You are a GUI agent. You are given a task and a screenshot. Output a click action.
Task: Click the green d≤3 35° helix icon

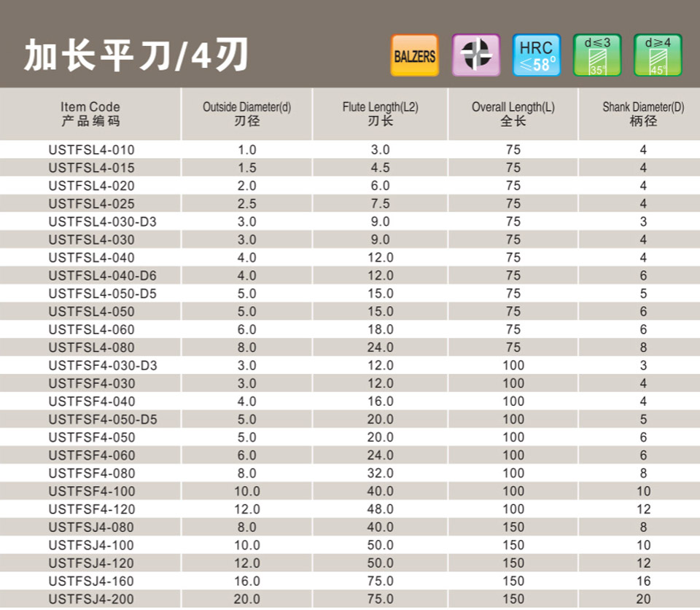(597, 56)
